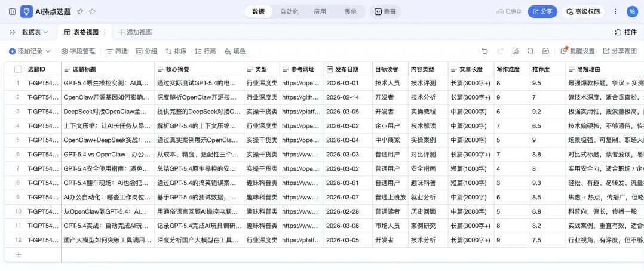Viewport: 644px width, 271px height.
Task: Click the undo arrow icon
Action: [484, 51]
